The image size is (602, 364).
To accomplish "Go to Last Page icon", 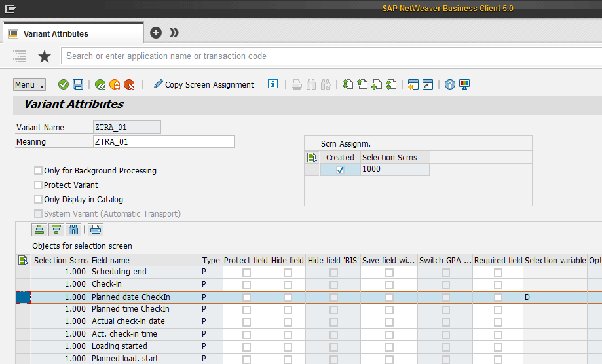I will [391, 84].
